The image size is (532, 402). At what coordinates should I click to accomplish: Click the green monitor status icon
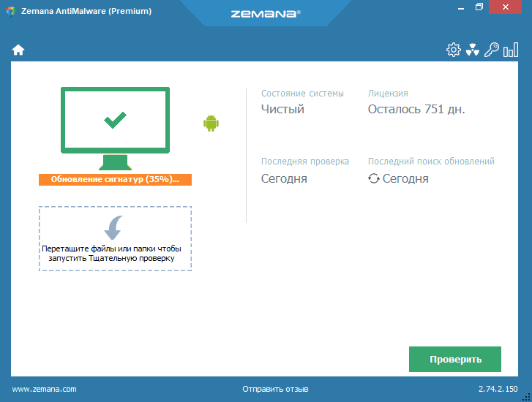115,129
